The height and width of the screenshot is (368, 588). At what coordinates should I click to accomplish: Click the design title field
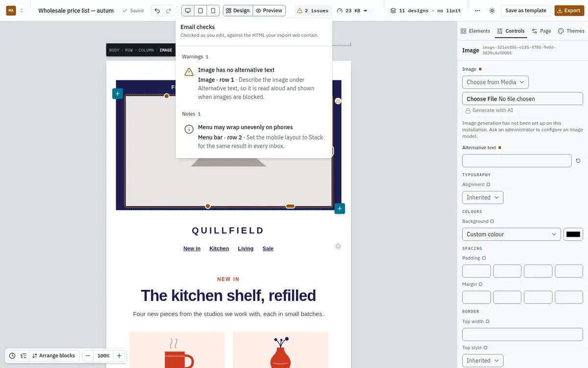coord(76,10)
